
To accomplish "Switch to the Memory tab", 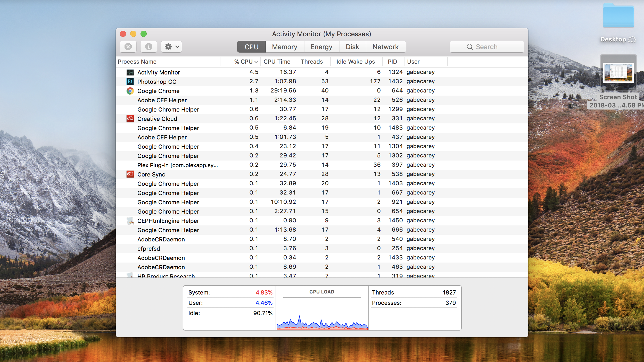I will click(285, 47).
